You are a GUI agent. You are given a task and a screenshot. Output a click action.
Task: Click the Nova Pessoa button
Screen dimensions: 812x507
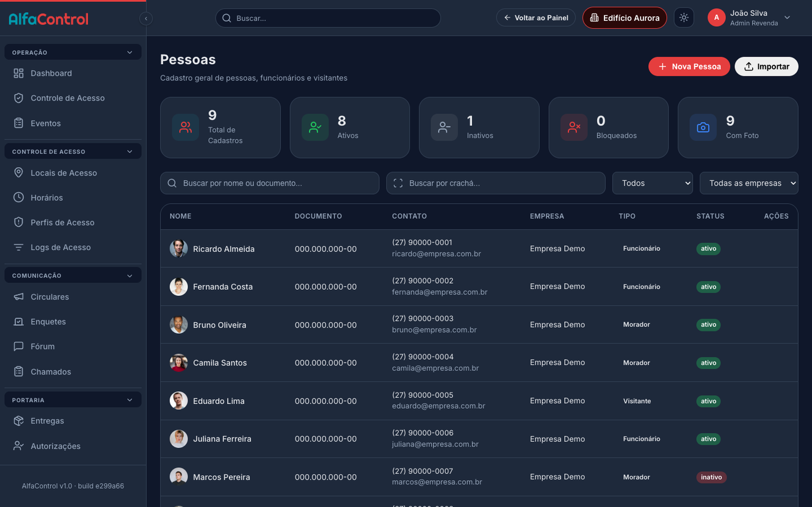click(689, 67)
